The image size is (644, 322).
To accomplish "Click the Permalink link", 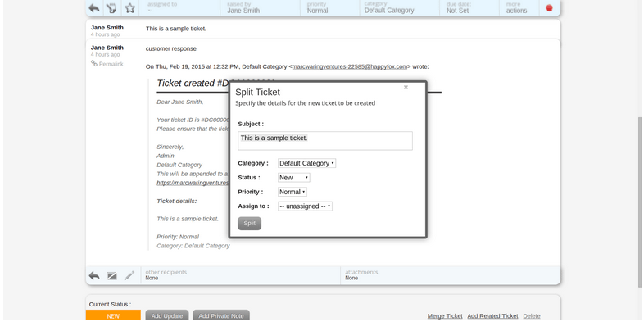I will coord(107,64).
